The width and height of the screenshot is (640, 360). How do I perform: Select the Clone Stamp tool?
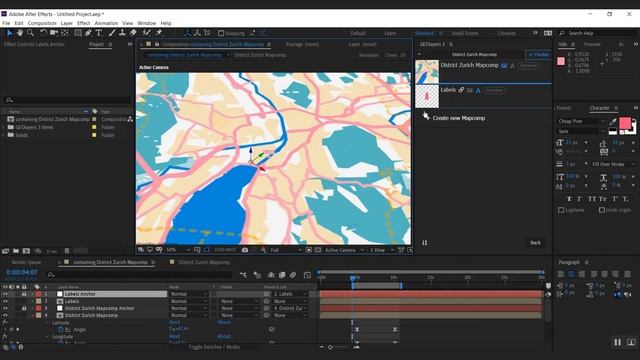click(122, 33)
